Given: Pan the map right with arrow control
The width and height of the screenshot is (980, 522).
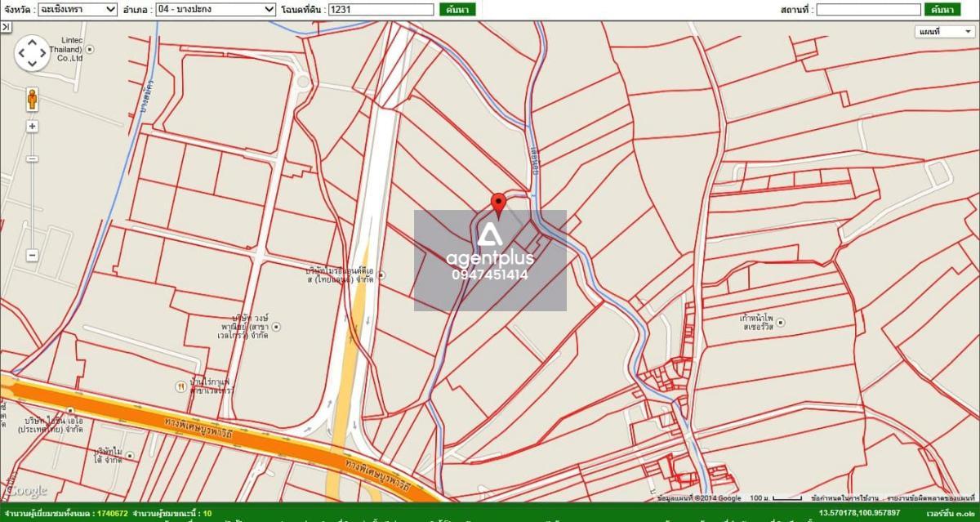Looking at the screenshot, I should pos(44,53).
